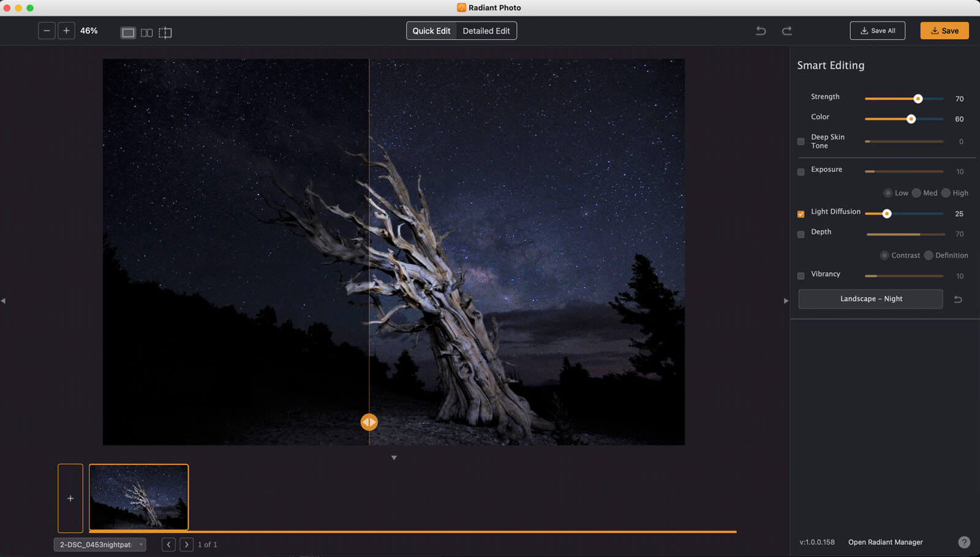Click the Save All button

coord(877,31)
